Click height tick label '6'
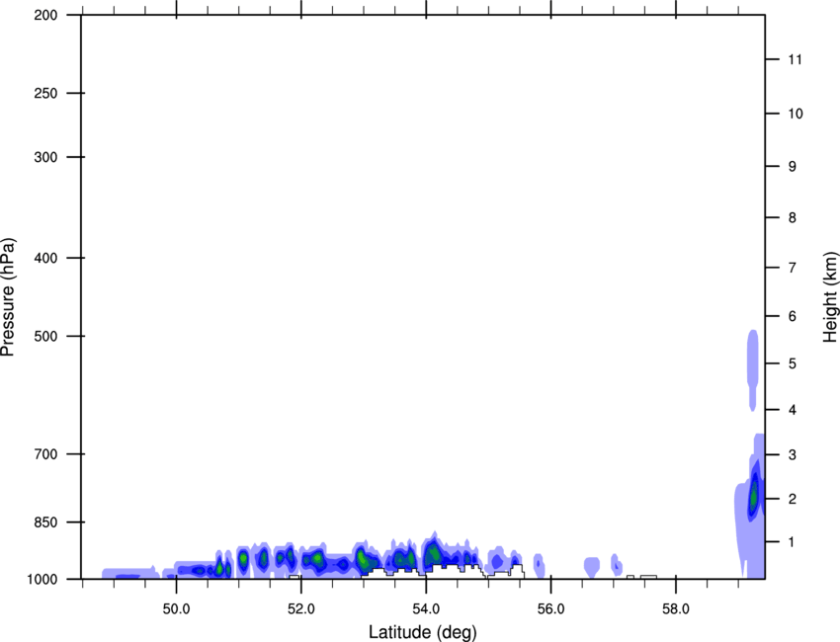Screen dimensions: 840x642 tap(793, 316)
